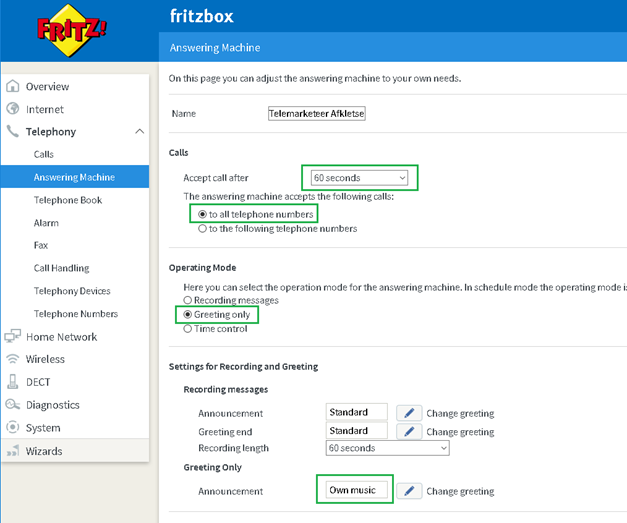Click Settings for Recording and Greeting heading
This screenshot has height=523, width=627.
(x=243, y=366)
